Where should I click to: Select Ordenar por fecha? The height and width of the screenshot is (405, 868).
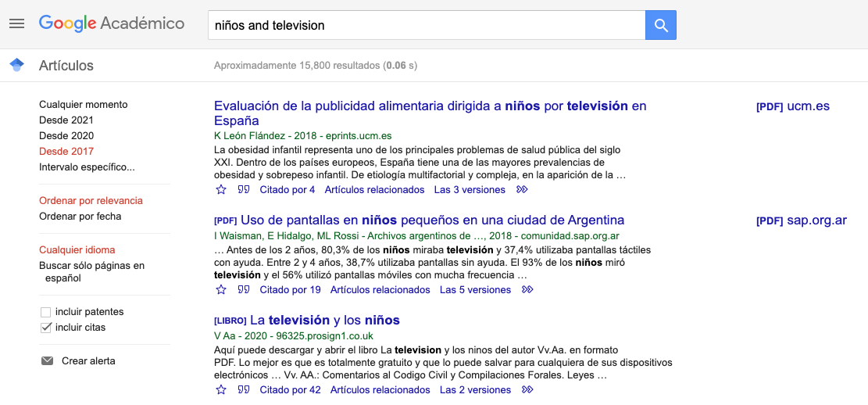pyautogui.click(x=80, y=217)
